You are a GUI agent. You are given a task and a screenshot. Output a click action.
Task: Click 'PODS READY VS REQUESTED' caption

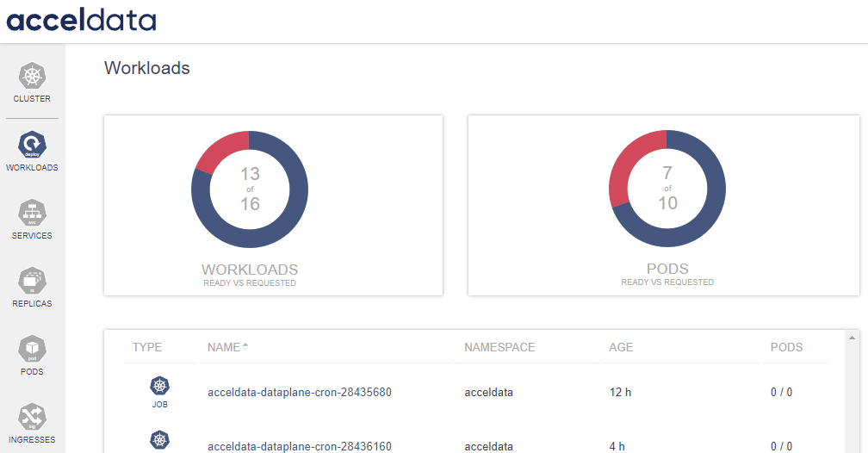coord(667,274)
